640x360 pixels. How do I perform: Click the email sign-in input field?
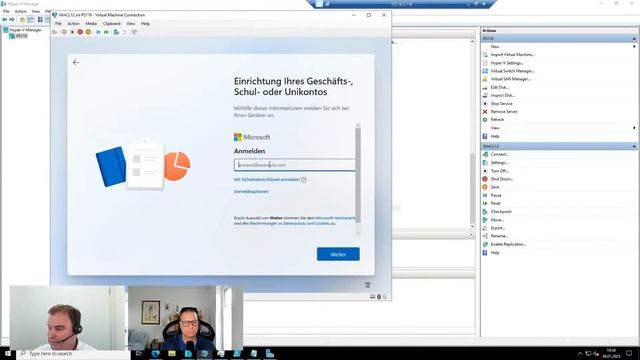pos(295,165)
